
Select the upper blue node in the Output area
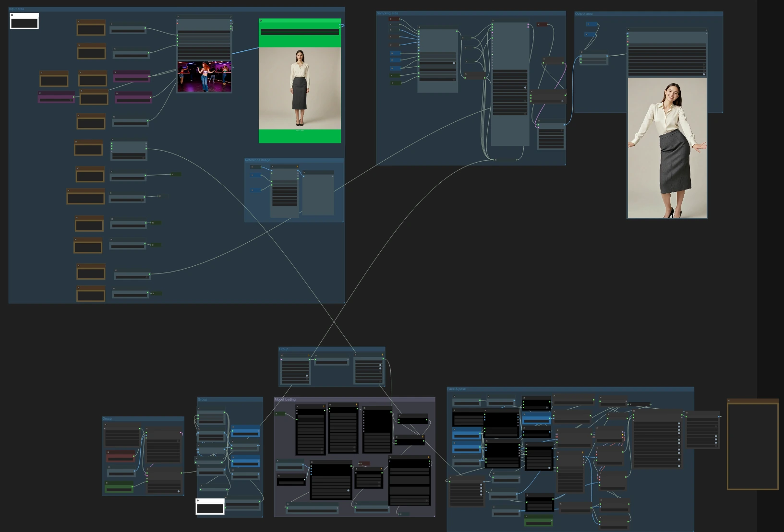pos(592,24)
